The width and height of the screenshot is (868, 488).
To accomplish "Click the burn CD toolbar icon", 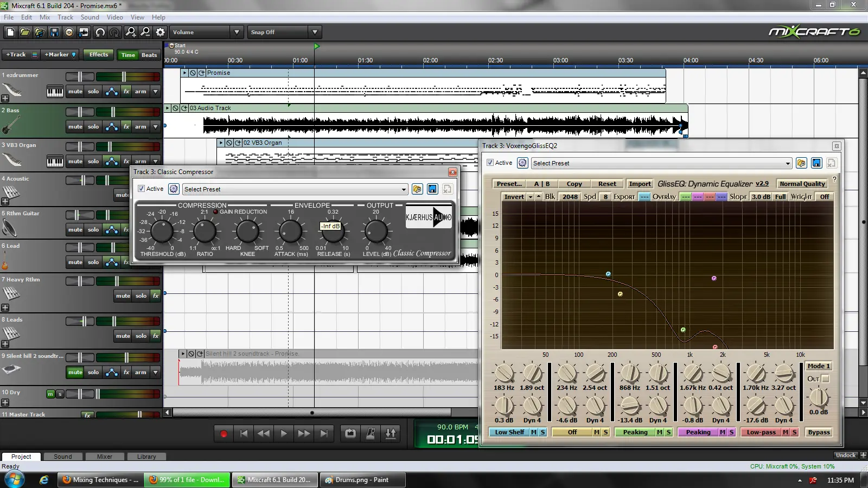I will 69,32.
